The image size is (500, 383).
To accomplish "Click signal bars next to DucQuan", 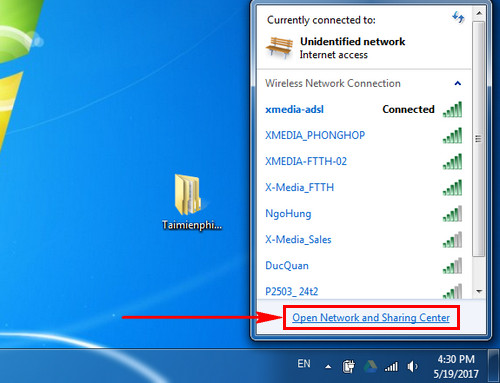I will click(x=452, y=266).
